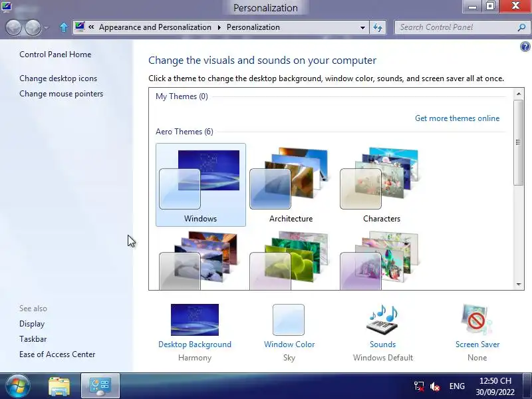
Task: Select the Architecture theme
Action: click(x=291, y=185)
